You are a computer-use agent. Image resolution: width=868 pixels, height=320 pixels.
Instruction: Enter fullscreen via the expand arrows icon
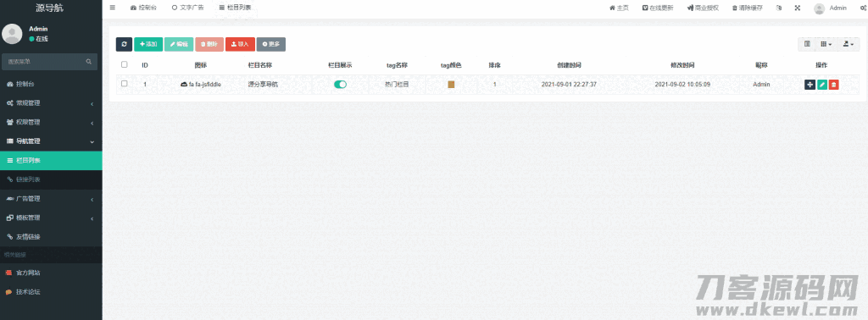[x=797, y=8]
